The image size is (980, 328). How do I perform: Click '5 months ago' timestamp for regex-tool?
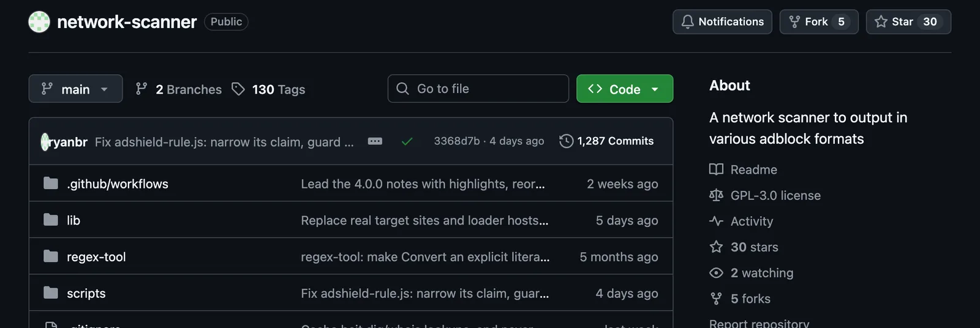[619, 257]
